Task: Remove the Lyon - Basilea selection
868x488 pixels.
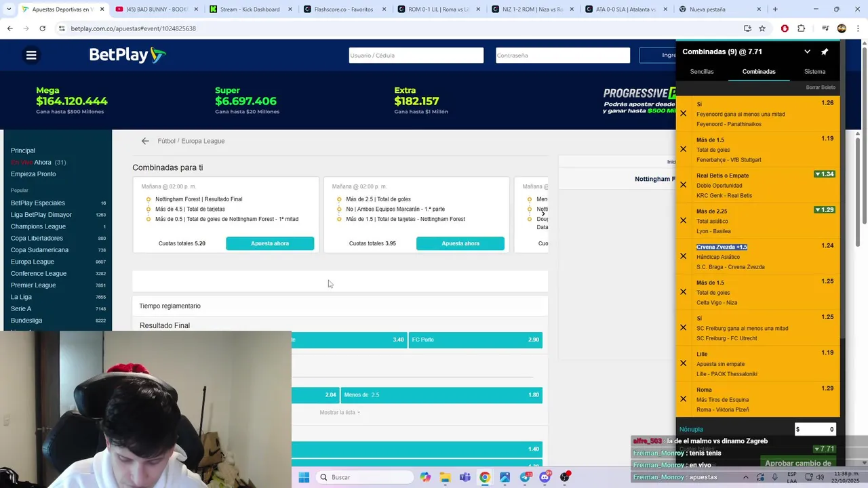Action: (x=684, y=220)
